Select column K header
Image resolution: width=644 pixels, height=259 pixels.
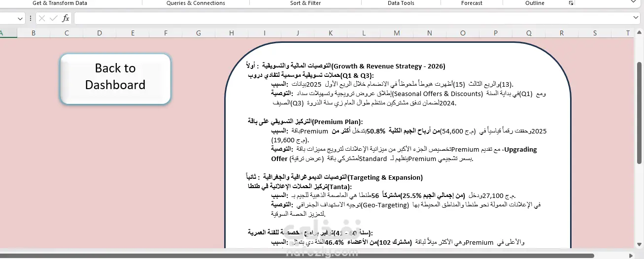(331, 33)
